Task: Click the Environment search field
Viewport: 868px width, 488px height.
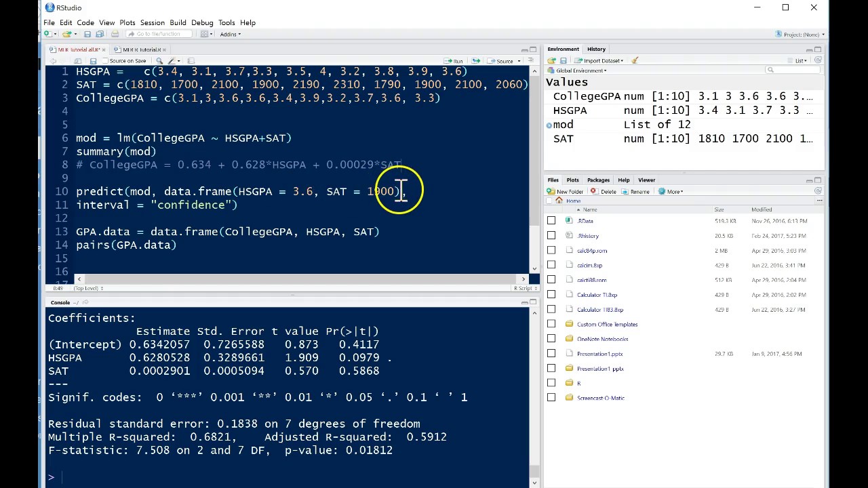Action: pyautogui.click(x=792, y=70)
